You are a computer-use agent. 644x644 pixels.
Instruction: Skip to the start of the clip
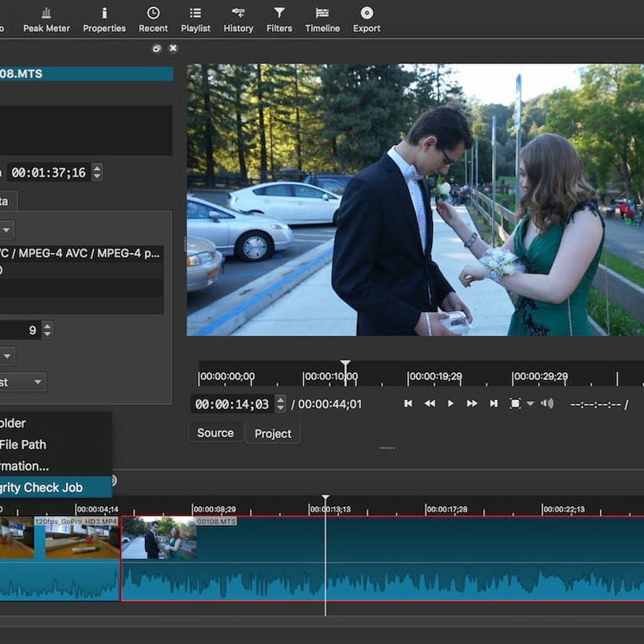[x=408, y=403]
